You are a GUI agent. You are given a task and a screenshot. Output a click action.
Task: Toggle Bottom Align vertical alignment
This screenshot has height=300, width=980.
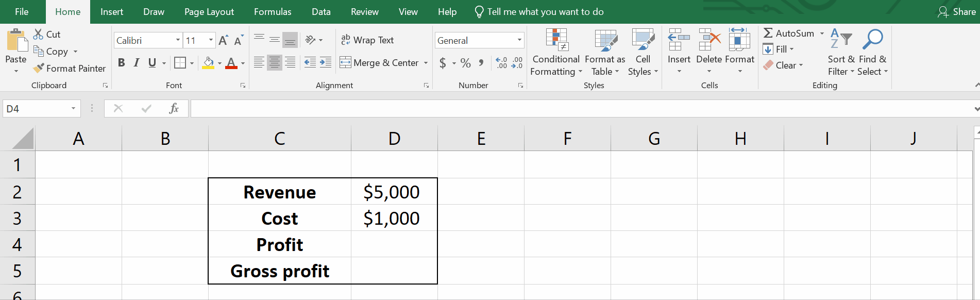[x=290, y=40]
